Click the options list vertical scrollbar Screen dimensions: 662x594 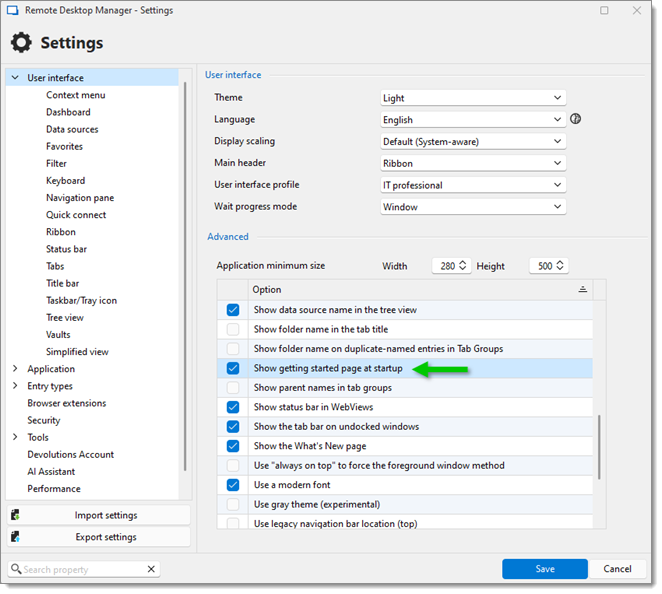point(599,447)
